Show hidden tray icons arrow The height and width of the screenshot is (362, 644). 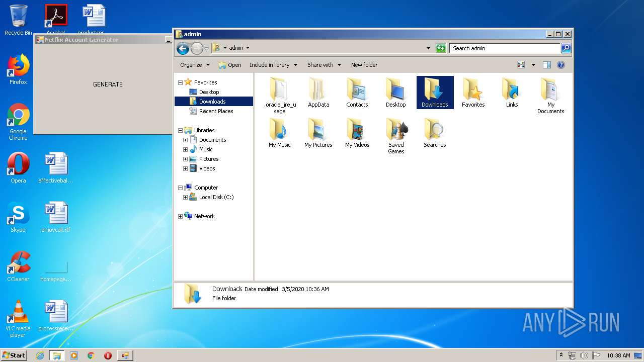[561, 355]
